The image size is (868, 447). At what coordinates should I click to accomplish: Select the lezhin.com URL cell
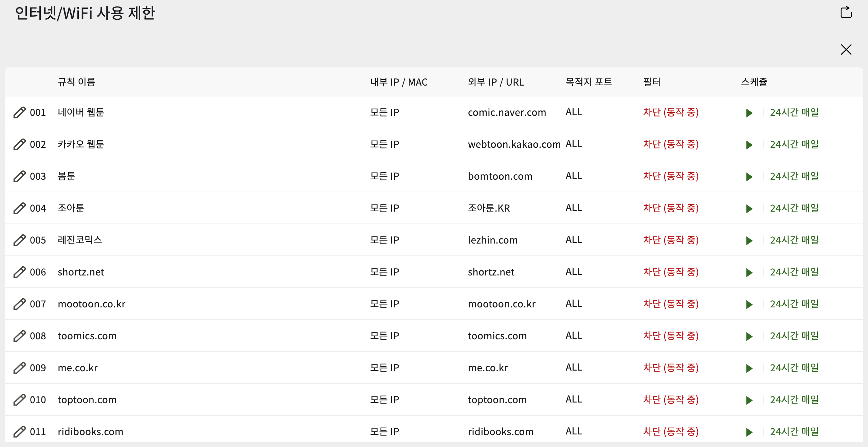493,240
